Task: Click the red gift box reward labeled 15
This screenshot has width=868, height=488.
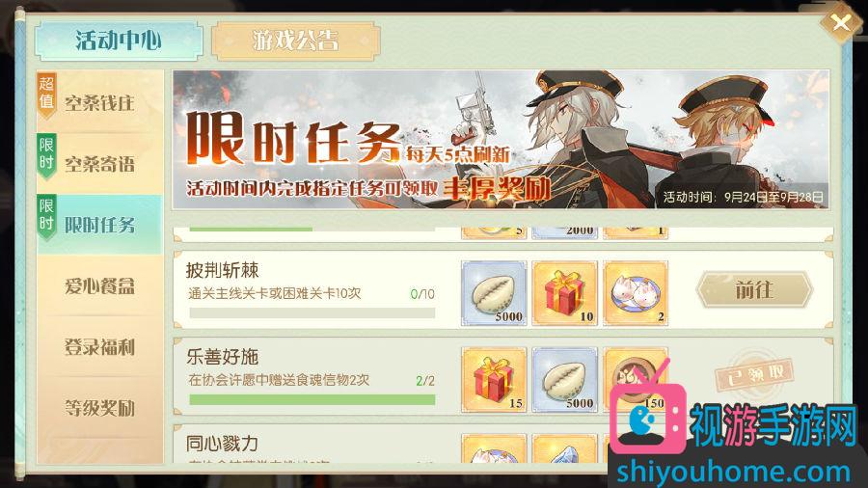Action: [x=494, y=380]
